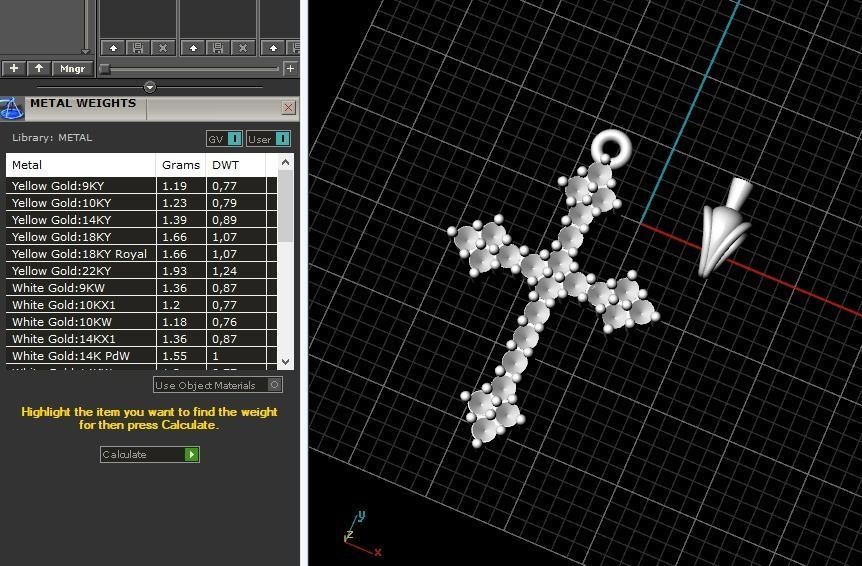The height and width of the screenshot is (566, 862).
Task: Click the Metal column header
Action: pos(81,165)
